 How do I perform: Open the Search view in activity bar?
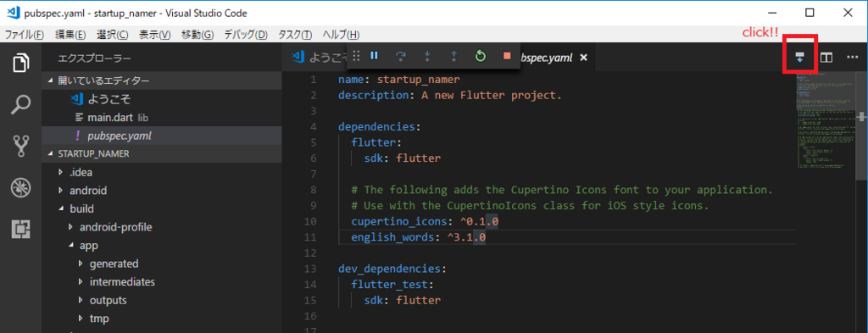click(20, 104)
